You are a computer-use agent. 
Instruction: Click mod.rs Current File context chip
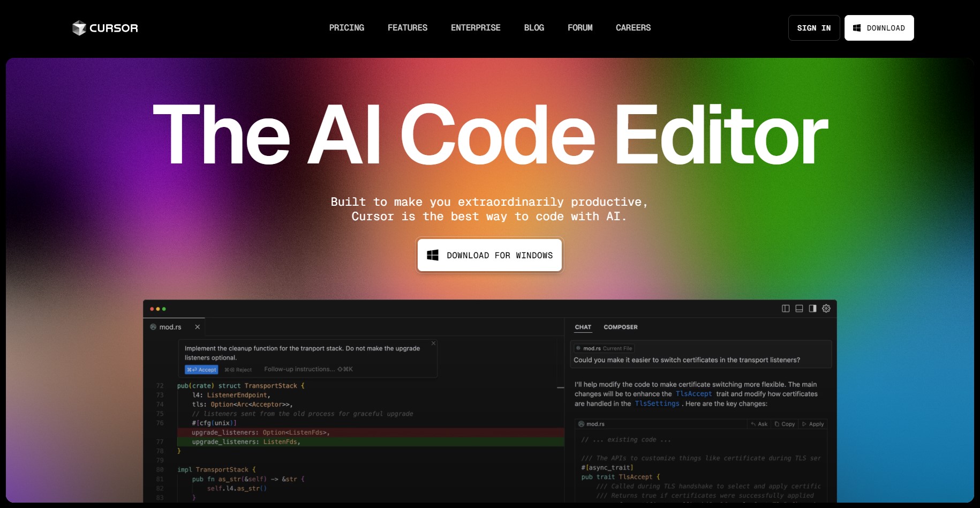pyautogui.click(x=604, y=348)
